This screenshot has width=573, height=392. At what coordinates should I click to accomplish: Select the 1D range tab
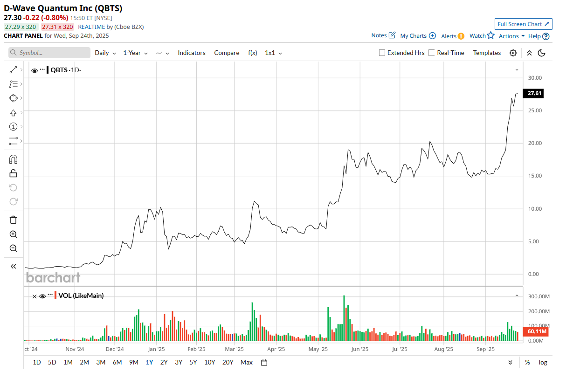point(37,362)
